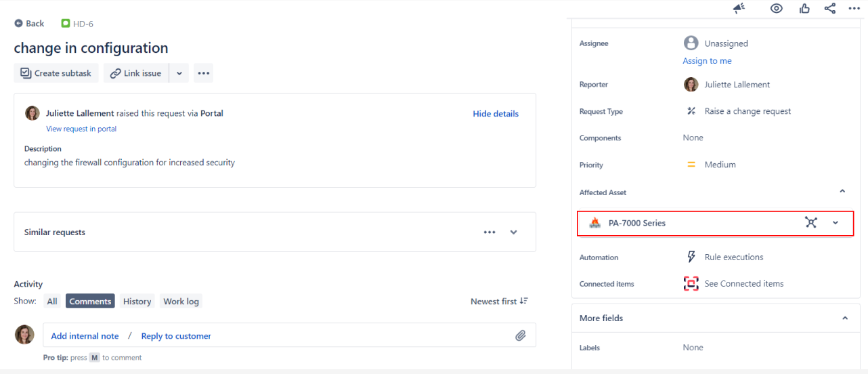Toggle Newest first sort order
The height and width of the screenshot is (374, 868).
(499, 302)
